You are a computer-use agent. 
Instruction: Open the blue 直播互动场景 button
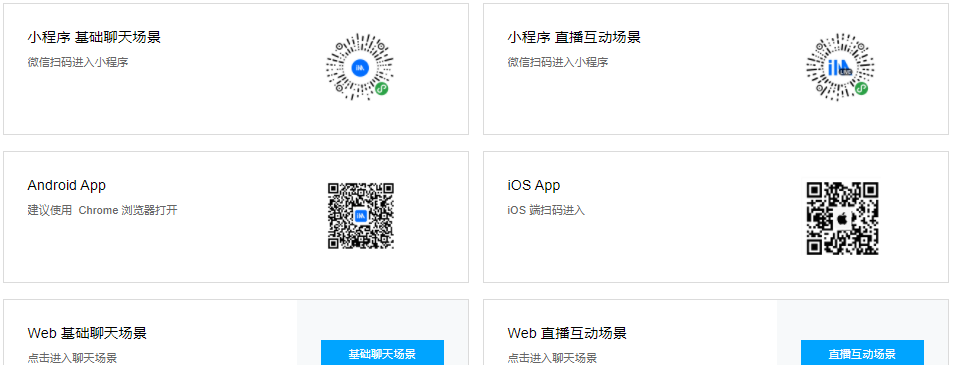862,353
